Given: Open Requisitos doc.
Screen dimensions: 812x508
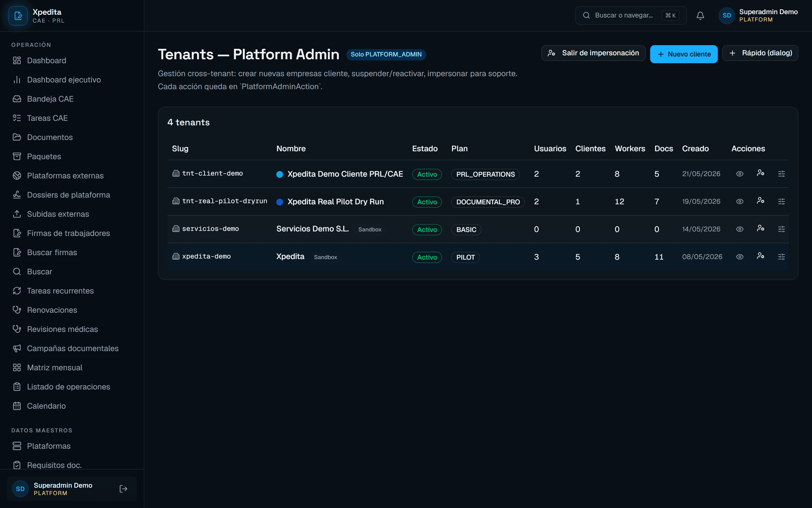Looking at the screenshot, I should 72,465.
